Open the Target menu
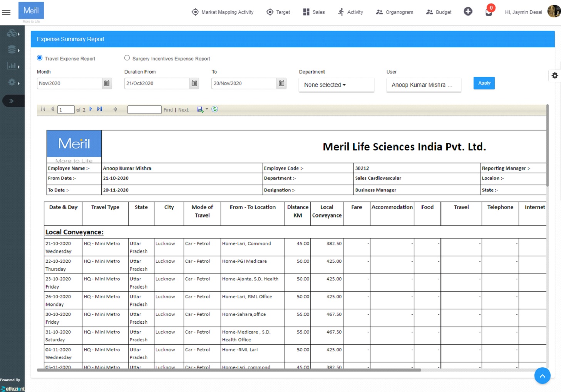Viewport: 561px width, 392px height. [278, 12]
